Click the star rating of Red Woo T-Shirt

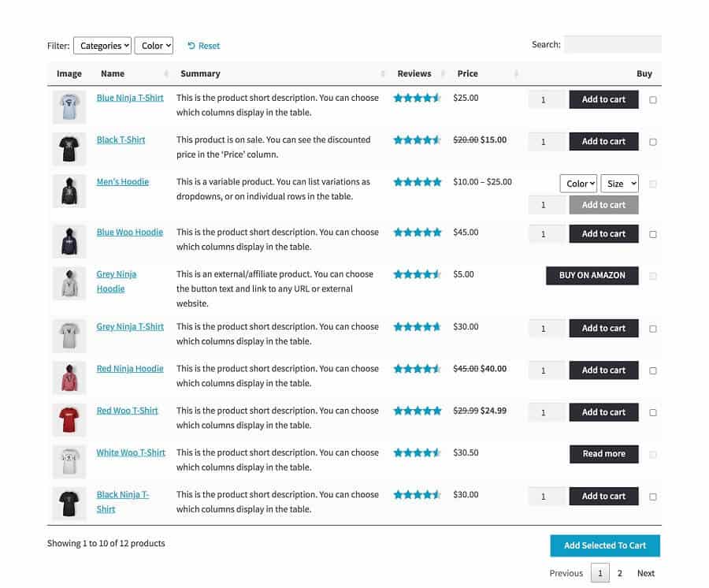pyautogui.click(x=418, y=411)
